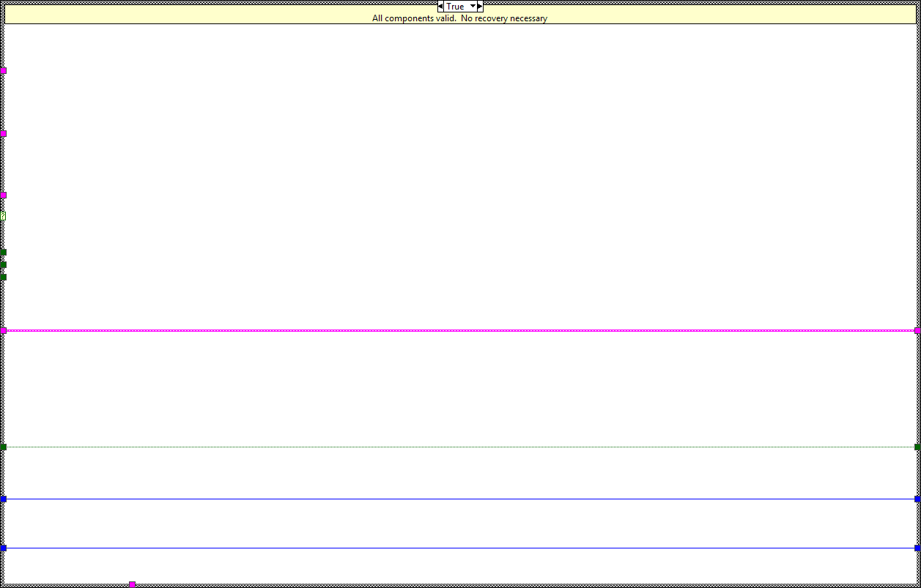Select the left tunnel of the upper blue wire
The image size is (921, 588).
click(3, 499)
